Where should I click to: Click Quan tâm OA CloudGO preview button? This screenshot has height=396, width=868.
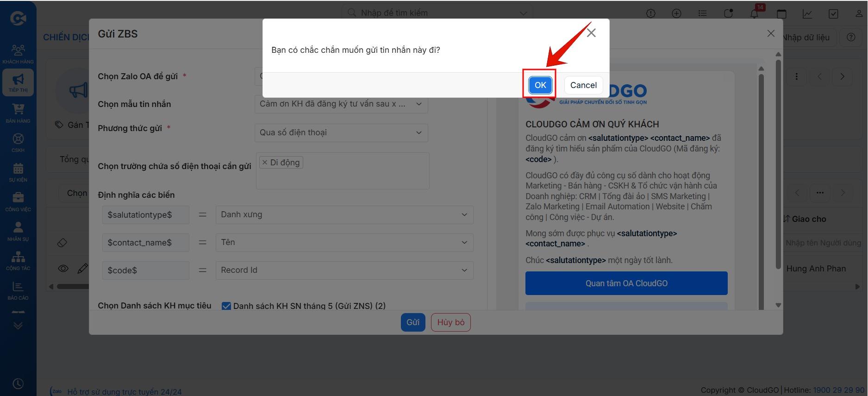[626, 283]
